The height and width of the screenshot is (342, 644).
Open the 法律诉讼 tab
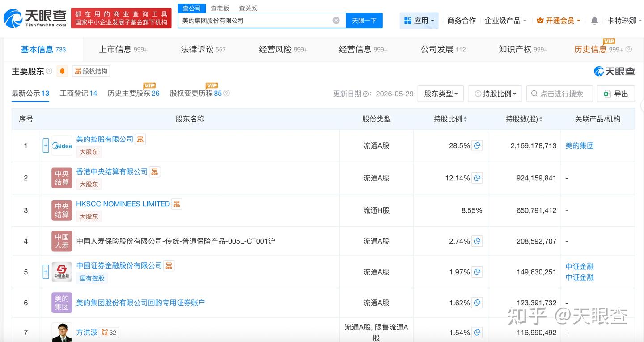coord(203,49)
